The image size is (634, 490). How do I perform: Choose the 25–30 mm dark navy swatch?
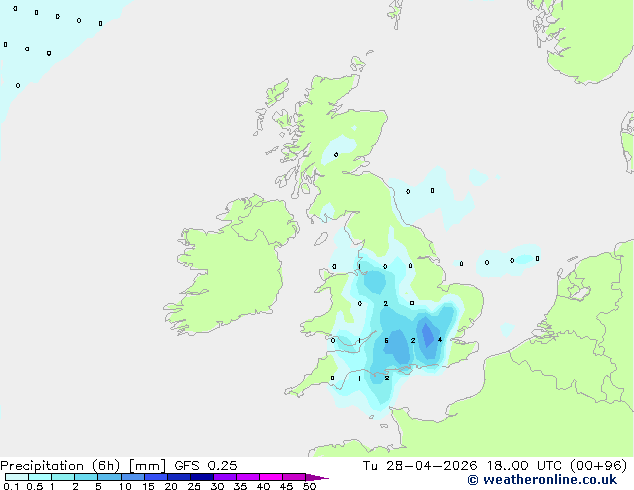202,477
